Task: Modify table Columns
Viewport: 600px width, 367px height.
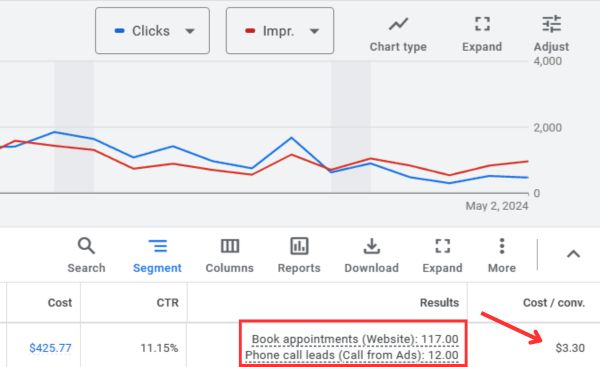Action: point(230,256)
